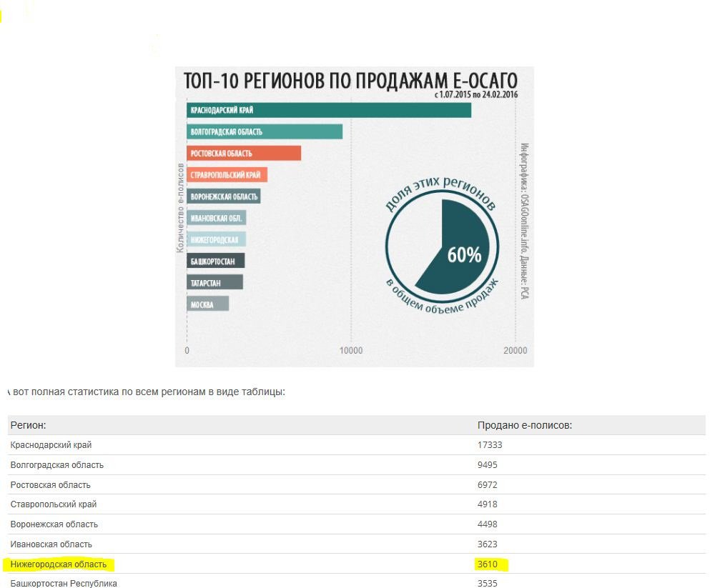The width and height of the screenshot is (720, 588).
Task: Click the Краснодарский край bar in the chart
Action: tap(329, 110)
